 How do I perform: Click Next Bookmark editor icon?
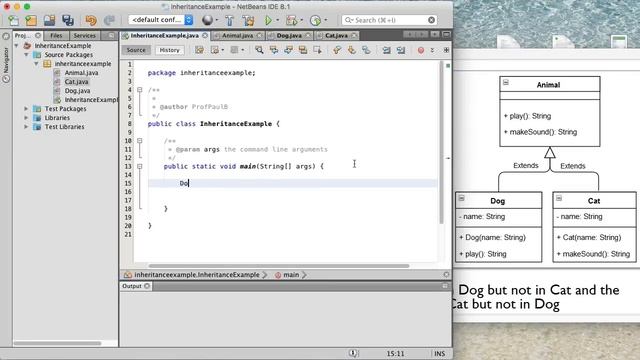(x=352, y=50)
